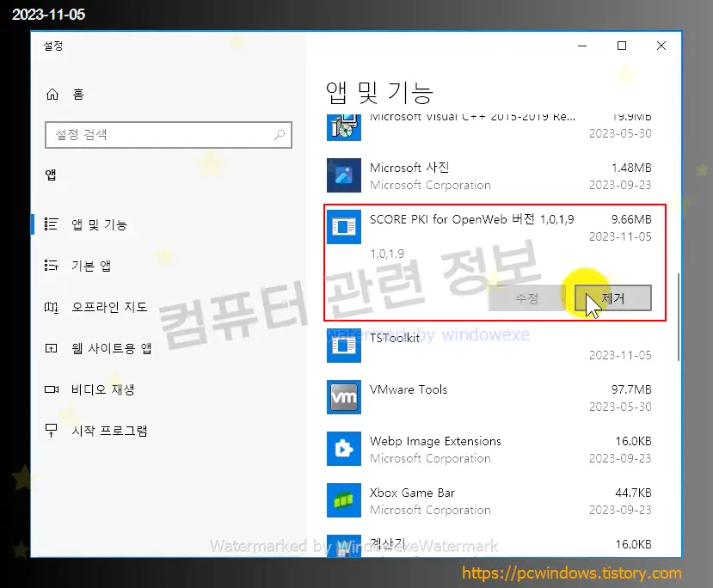This screenshot has width=713, height=588.
Task: Close the 설정 window
Action: (661, 46)
